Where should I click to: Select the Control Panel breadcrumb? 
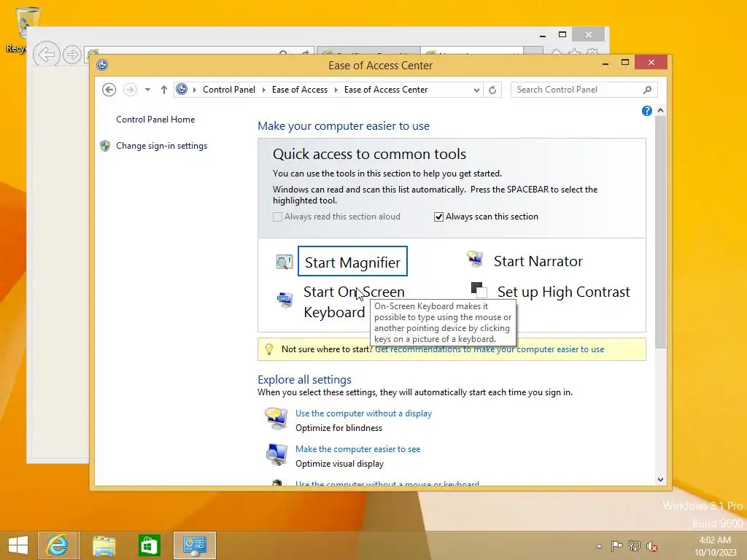[x=228, y=90]
